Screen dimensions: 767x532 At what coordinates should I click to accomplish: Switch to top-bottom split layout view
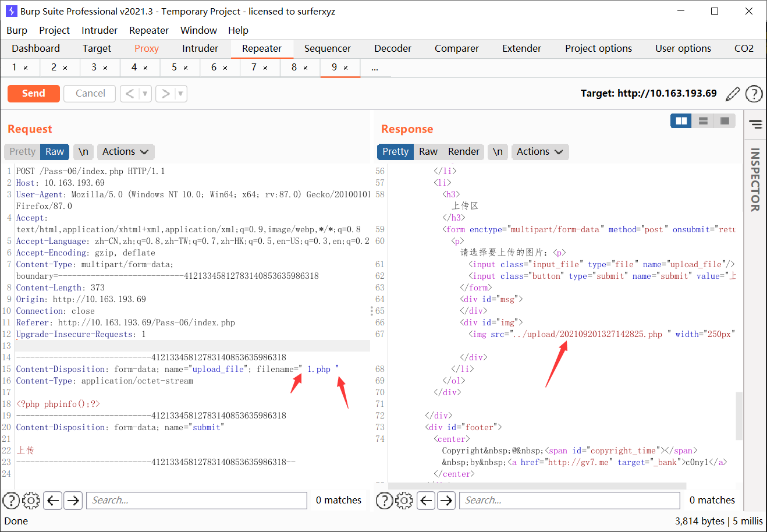coord(703,120)
